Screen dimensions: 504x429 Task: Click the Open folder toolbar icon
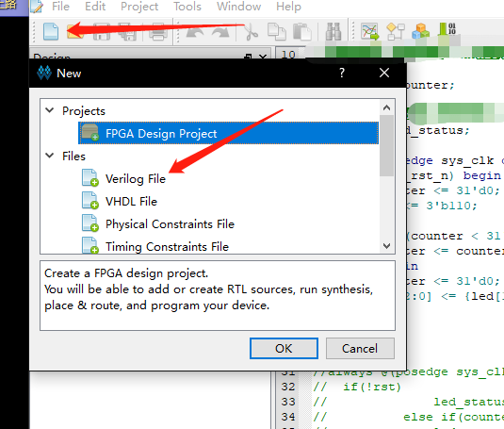[75, 31]
